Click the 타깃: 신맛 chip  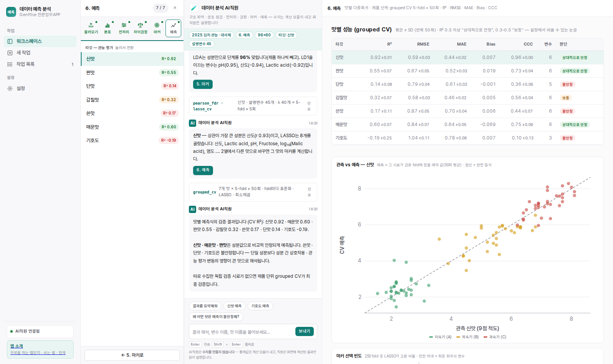pos(286,35)
